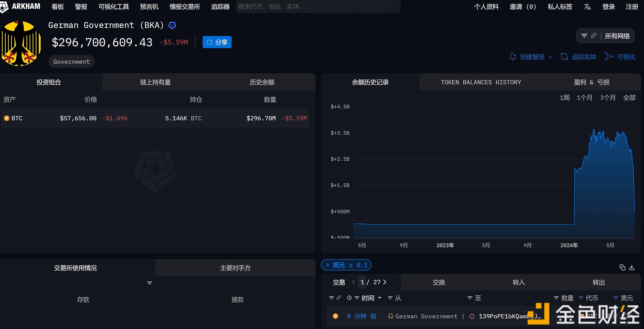The height and width of the screenshot is (329, 644).
Task: Click the 创建警报 bell icon
Action: pos(513,57)
